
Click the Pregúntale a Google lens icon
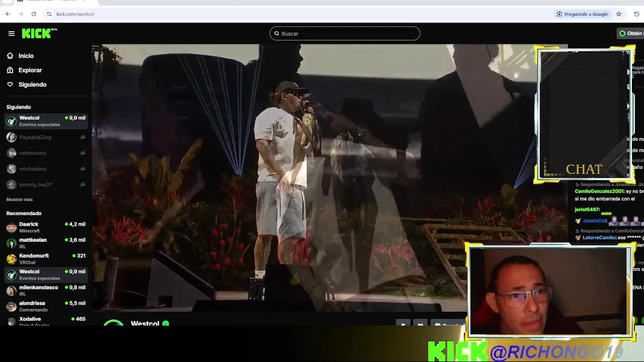[559, 14]
